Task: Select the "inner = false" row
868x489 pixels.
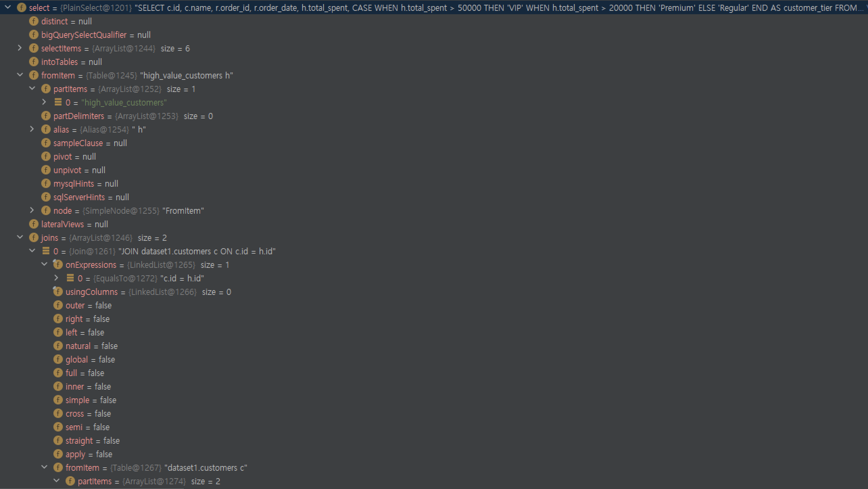Action: [434, 387]
